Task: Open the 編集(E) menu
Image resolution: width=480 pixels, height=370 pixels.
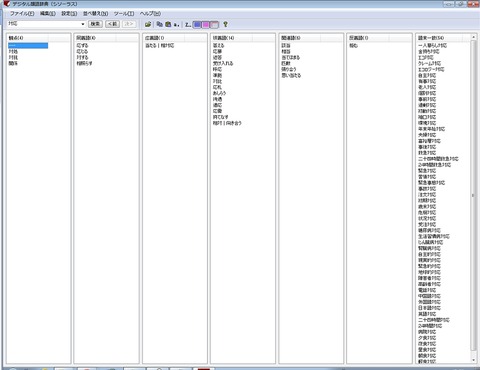Action: click(48, 14)
